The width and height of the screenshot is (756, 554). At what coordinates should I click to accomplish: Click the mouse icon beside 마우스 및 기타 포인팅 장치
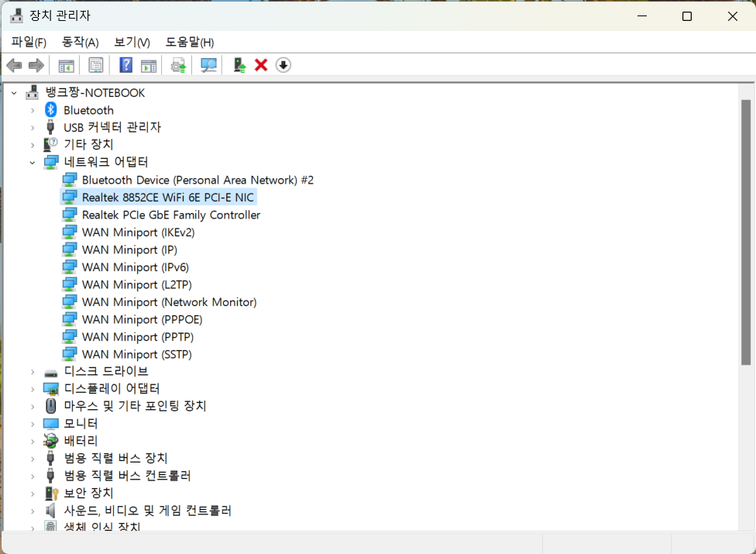50,406
